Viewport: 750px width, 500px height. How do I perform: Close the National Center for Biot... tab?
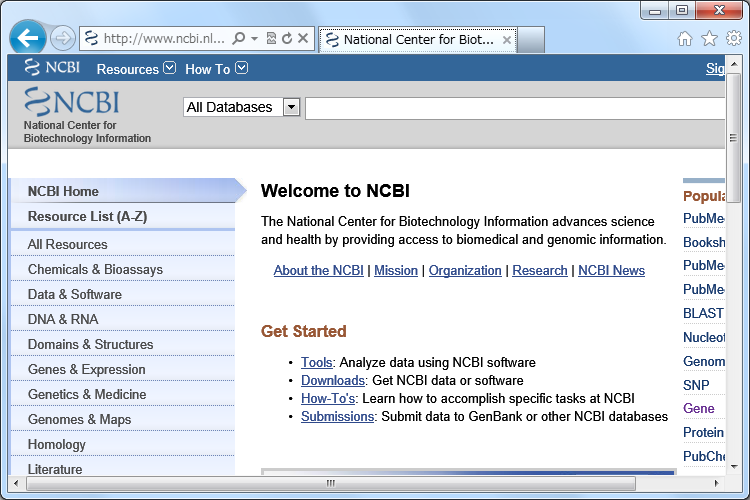tap(507, 40)
